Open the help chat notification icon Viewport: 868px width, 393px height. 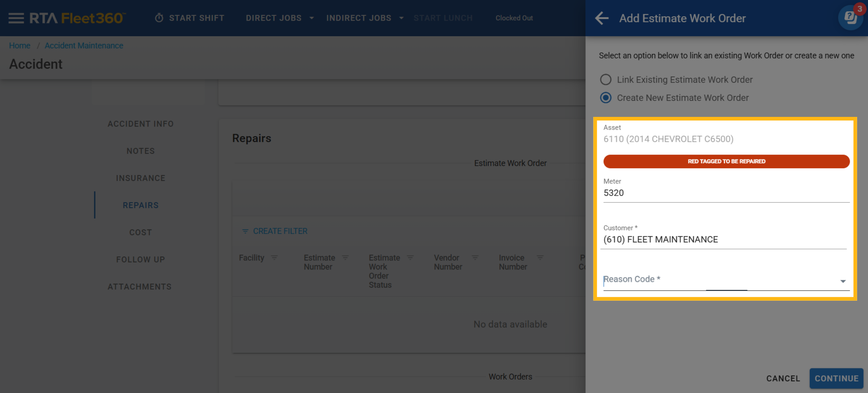tap(850, 17)
